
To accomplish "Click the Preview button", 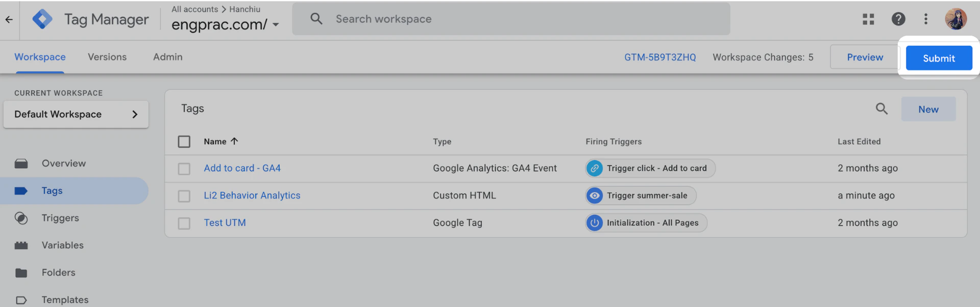I will [865, 57].
